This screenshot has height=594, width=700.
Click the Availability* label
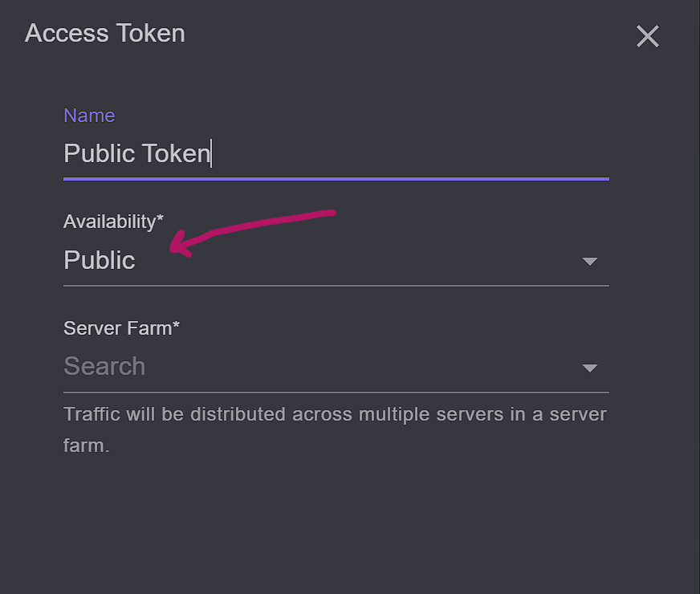113,222
